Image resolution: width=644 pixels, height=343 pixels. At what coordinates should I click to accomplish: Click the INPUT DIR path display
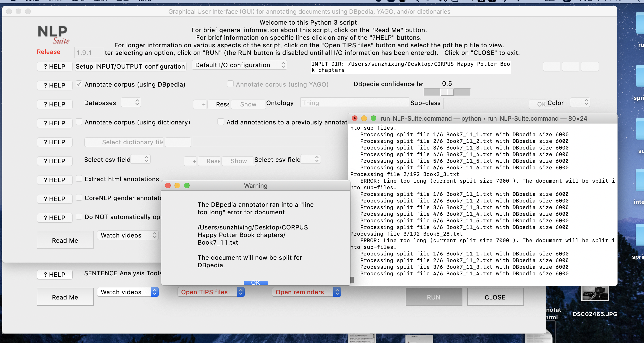click(411, 67)
